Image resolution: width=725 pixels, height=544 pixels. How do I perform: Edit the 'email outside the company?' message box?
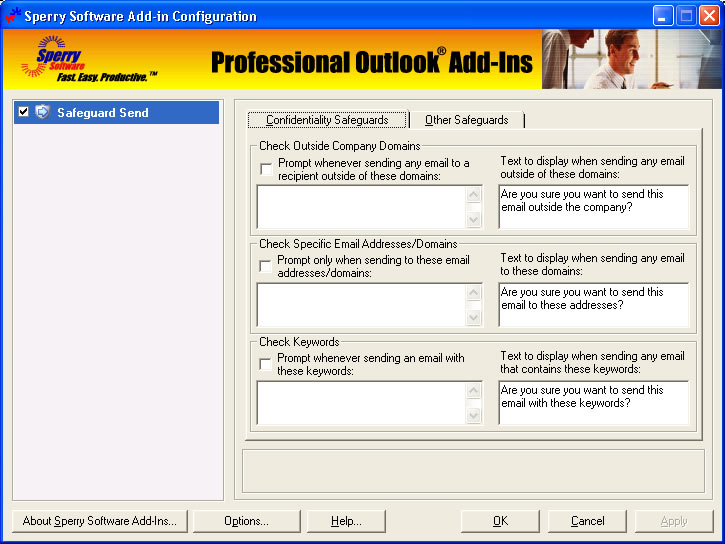(594, 207)
